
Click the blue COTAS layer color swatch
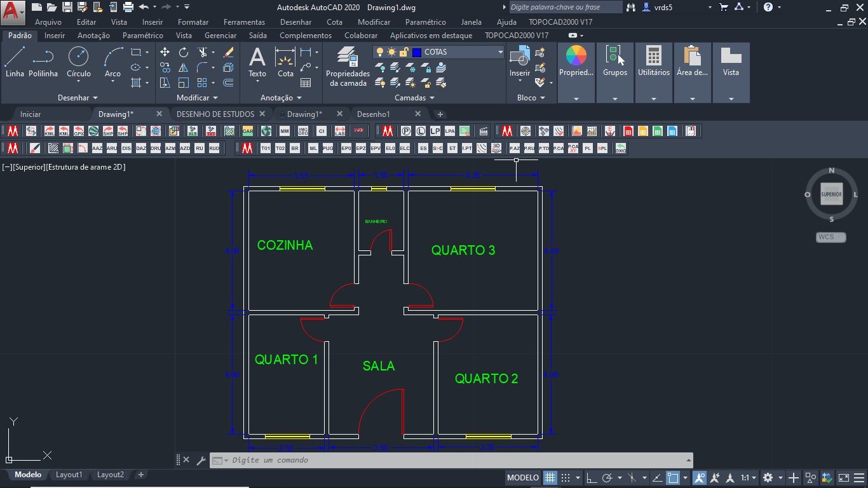[x=417, y=51]
